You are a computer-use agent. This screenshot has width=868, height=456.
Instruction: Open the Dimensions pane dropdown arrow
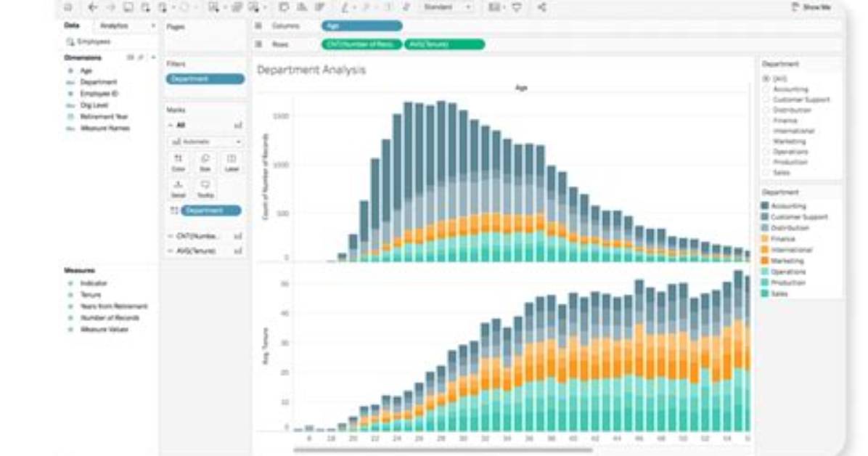[153, 57]
